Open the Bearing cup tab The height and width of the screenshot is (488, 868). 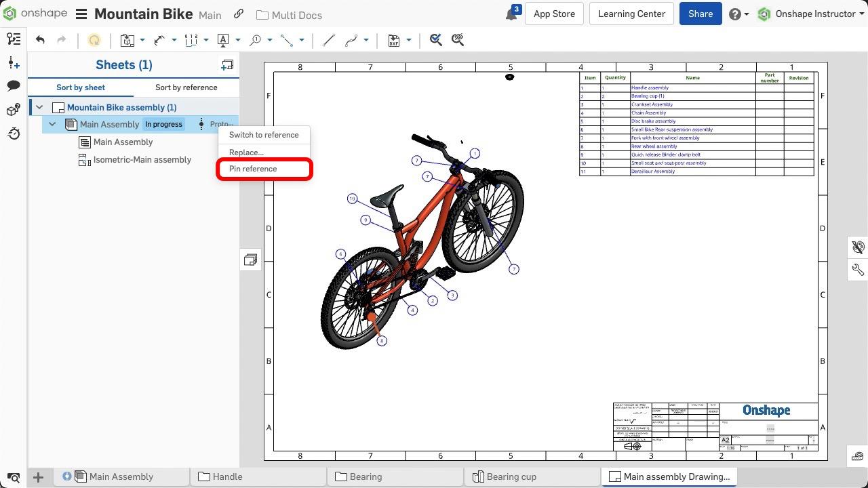[511, 476]
